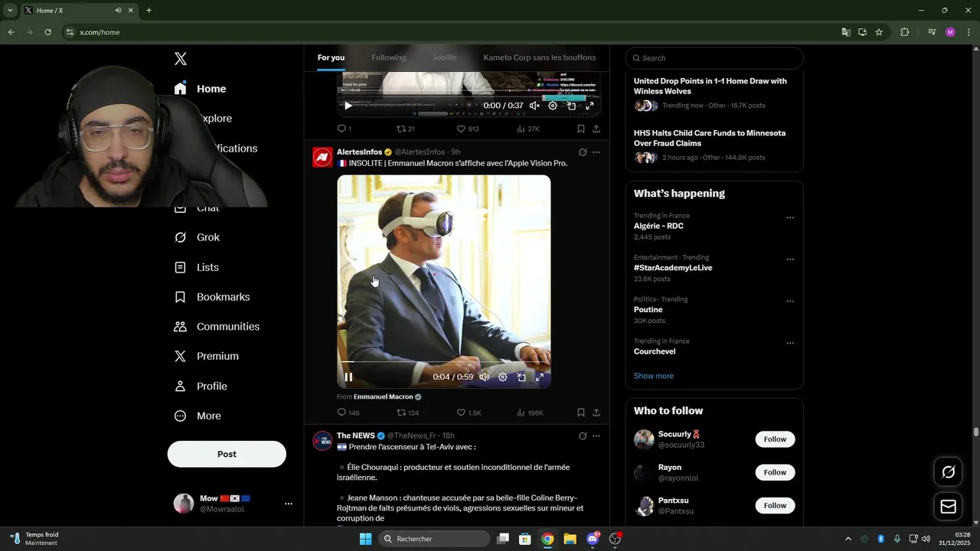Image resolution: width=980 pixels, height=551 pixels.
Task: Open the floating Messages envelope button
Action: pyautogui.click(x=948, y=507)
